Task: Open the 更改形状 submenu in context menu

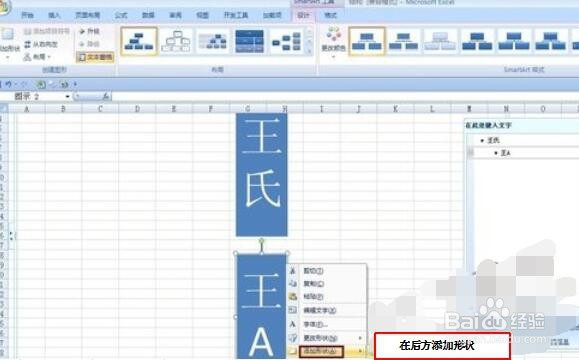Action: coord(327,338)
